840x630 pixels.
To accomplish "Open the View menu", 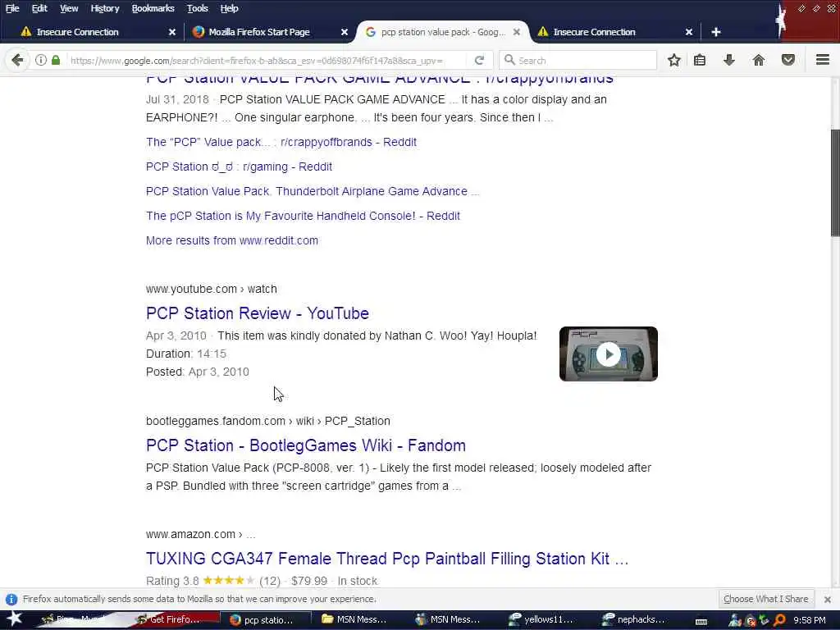I will tap(69, 8).
